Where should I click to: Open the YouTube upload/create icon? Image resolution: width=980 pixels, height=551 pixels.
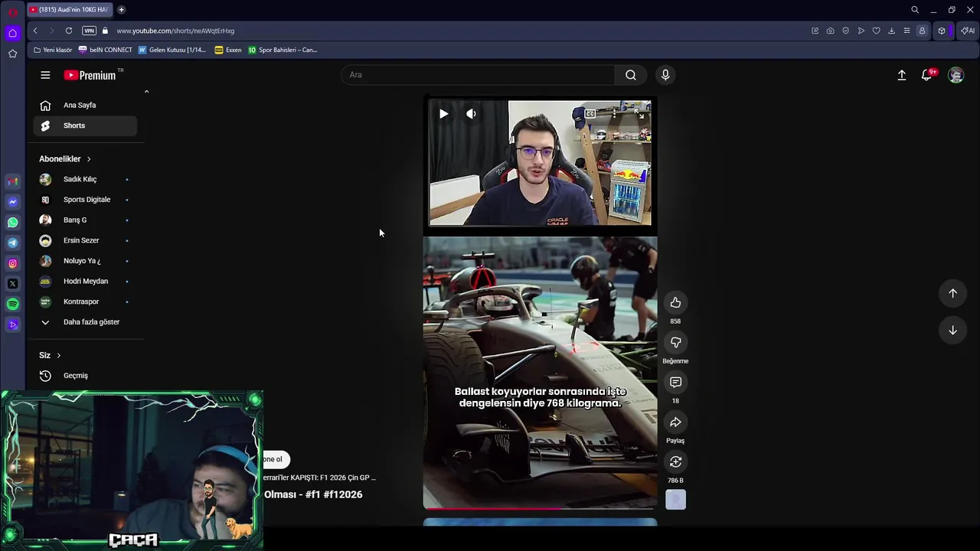[x=902, y=75]
